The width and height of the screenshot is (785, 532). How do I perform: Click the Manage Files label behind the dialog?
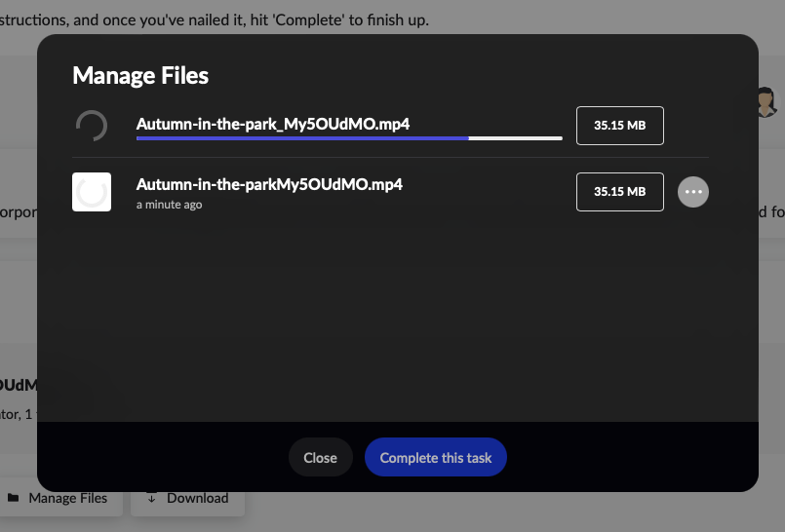pos(68,498)
